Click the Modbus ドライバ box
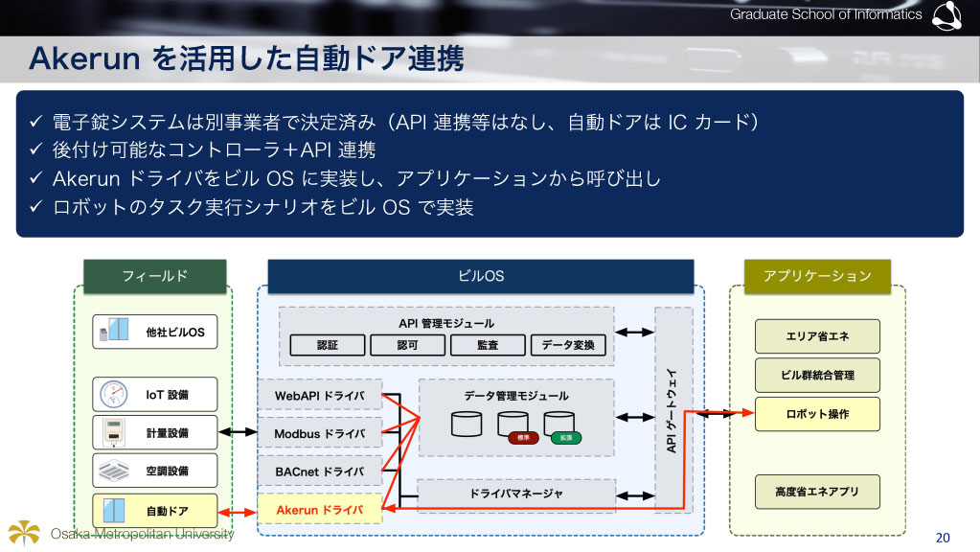The image size is (980, 552). (319, 433)
